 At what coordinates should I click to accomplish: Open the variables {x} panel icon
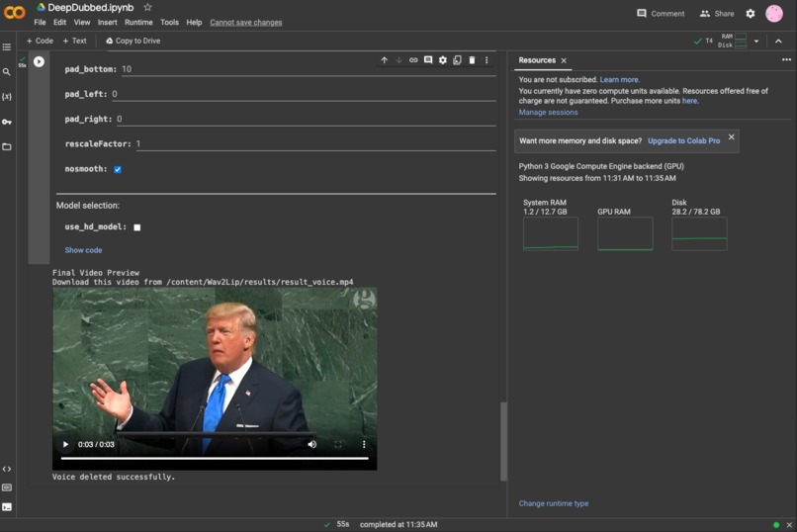tap(7, 97)
